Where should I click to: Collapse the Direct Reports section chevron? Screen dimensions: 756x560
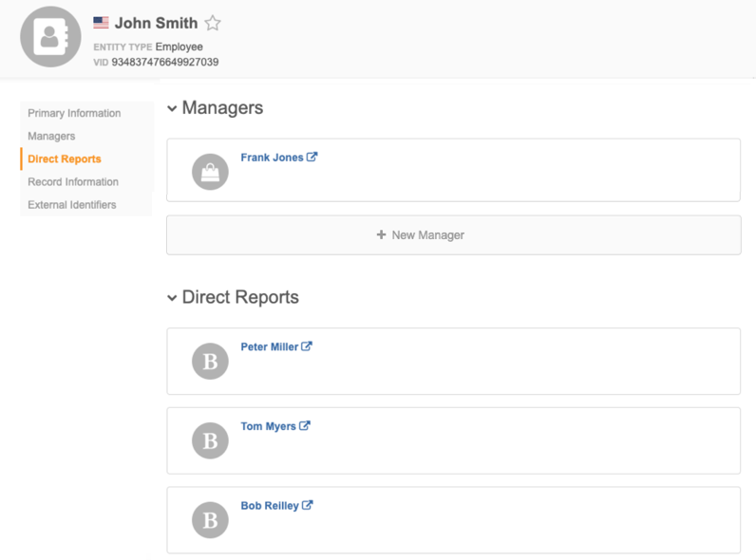[x=172, y=298]
